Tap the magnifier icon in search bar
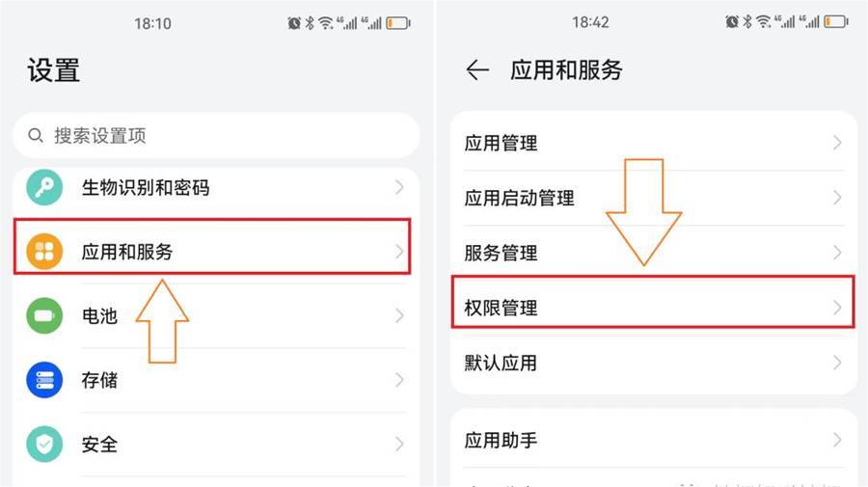 (36, 135)
